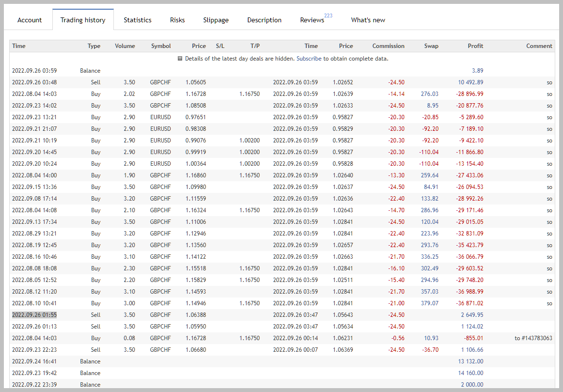Click the EURUSD open price 1.00364
The width and height of the screenshot is (563, 392).
(x=196, y=164)
